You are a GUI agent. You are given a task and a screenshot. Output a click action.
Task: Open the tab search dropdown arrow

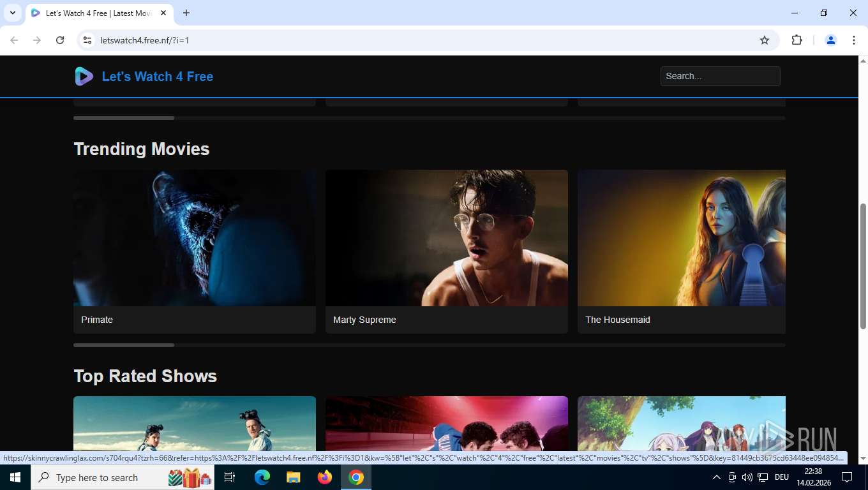tap(13, 13)
